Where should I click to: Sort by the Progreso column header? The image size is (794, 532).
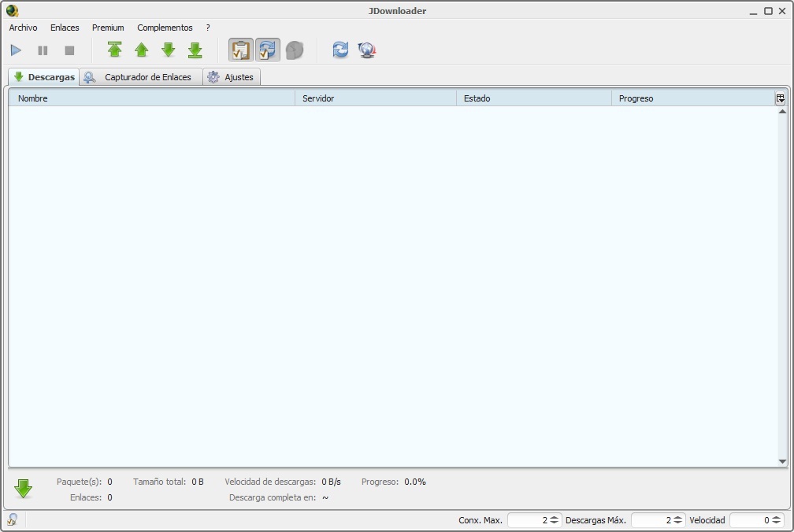click(x=692, y=98)
